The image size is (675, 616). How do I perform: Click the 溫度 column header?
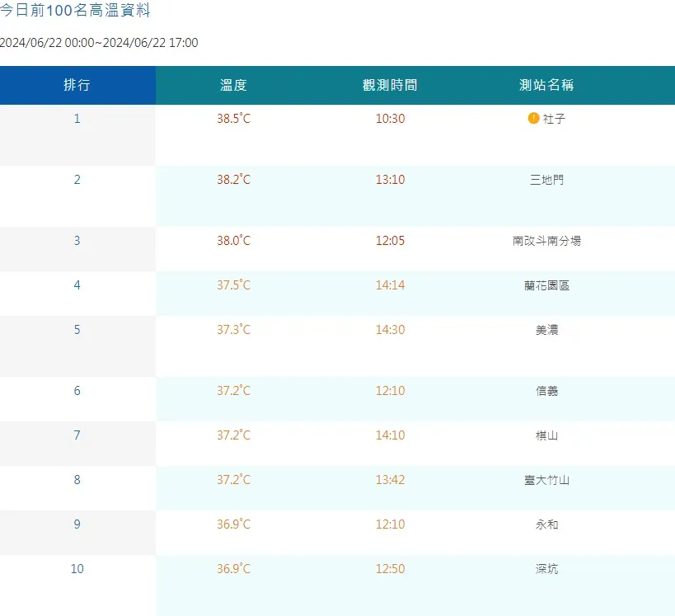pos(233,85)
